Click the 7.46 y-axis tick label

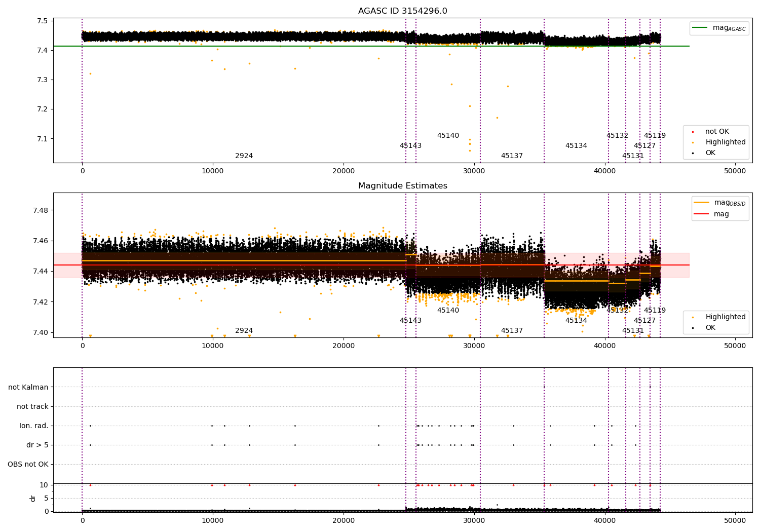click(40, 241)
